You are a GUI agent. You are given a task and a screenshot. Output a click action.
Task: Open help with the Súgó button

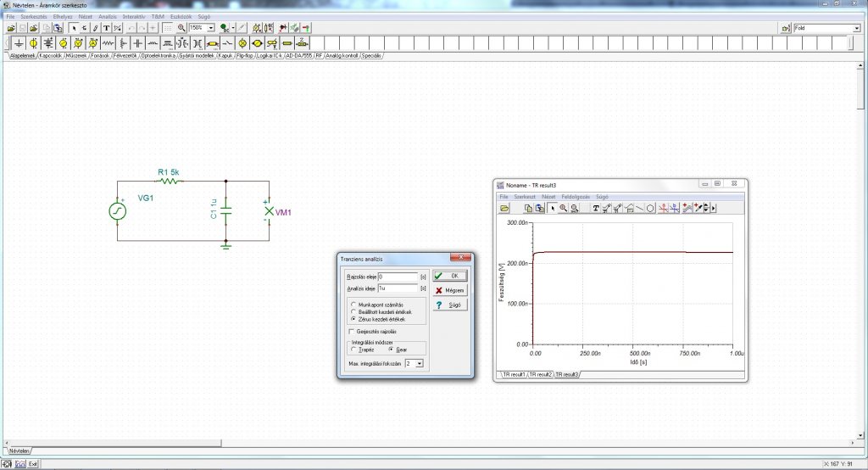click(449, 305)
